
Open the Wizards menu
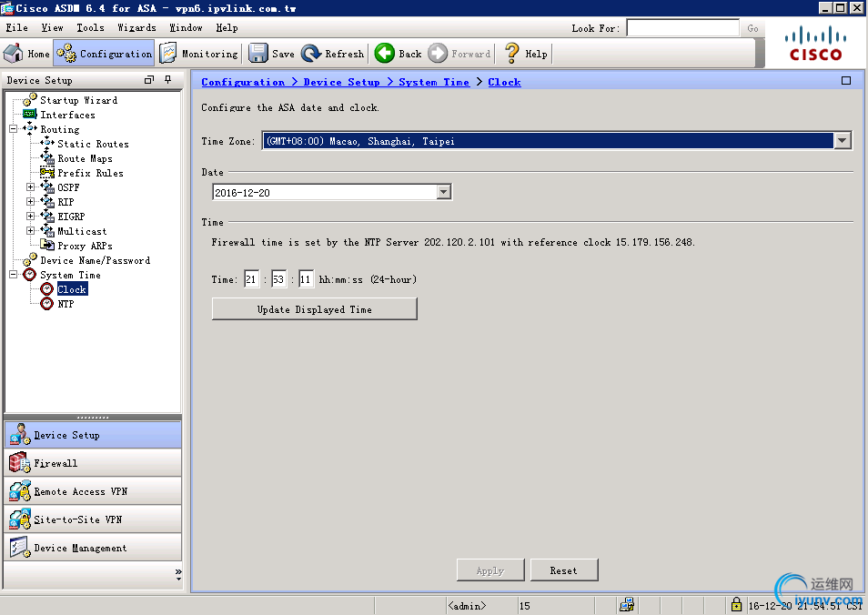(x=136, y=27)
